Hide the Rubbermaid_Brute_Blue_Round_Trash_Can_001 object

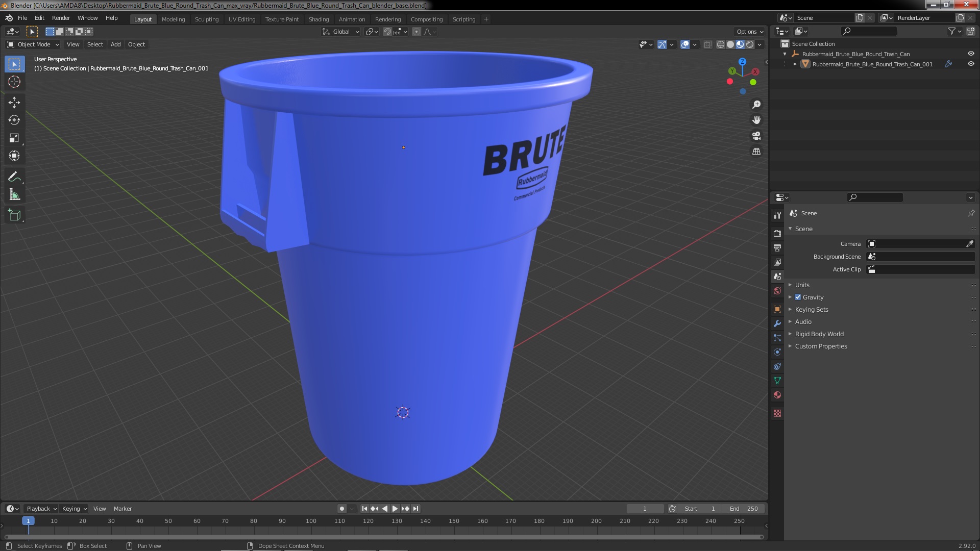click(970, 64)
